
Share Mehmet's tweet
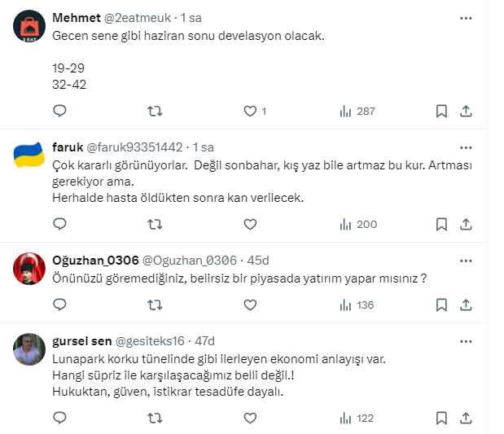[467, 111]
